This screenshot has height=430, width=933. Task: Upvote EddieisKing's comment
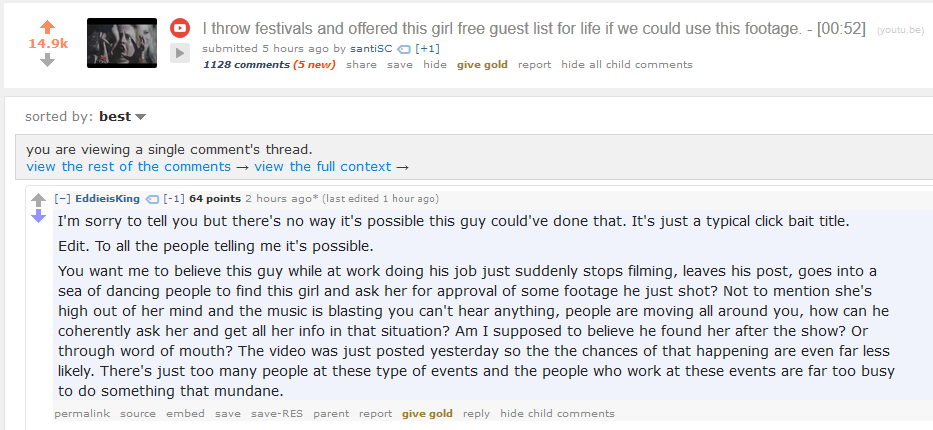tap(39, 199)
